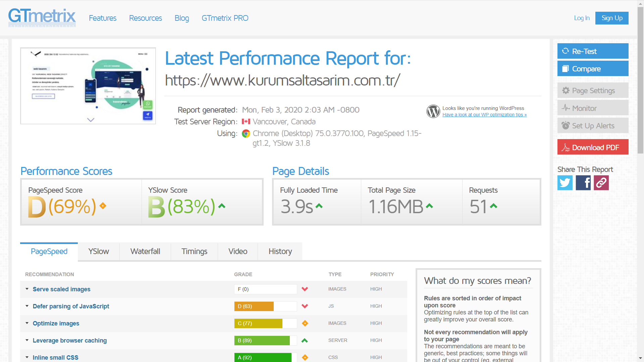The height and width of the screenshot is (362, 644).
Task: Expand the Optimize images recommendation
Action: 27,323
